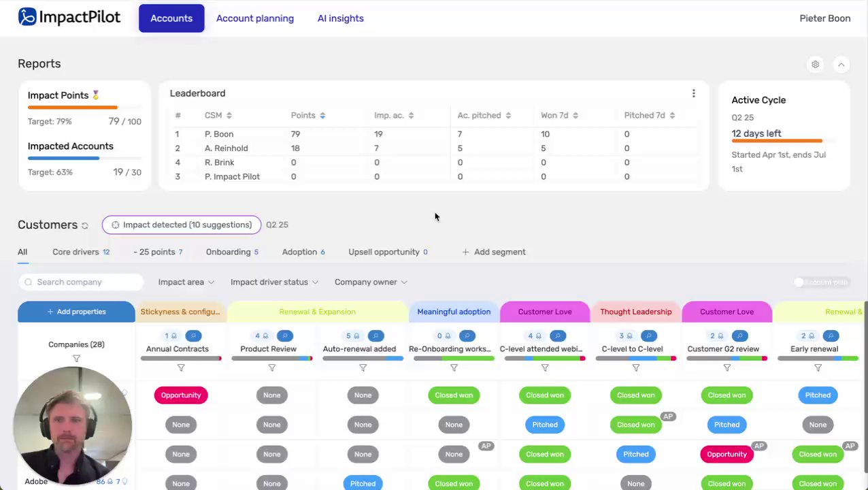The width and height of the screenshot is (868, 490).
Task: Click blue badge icon above Annual Contracts
Action: point(193,336)
